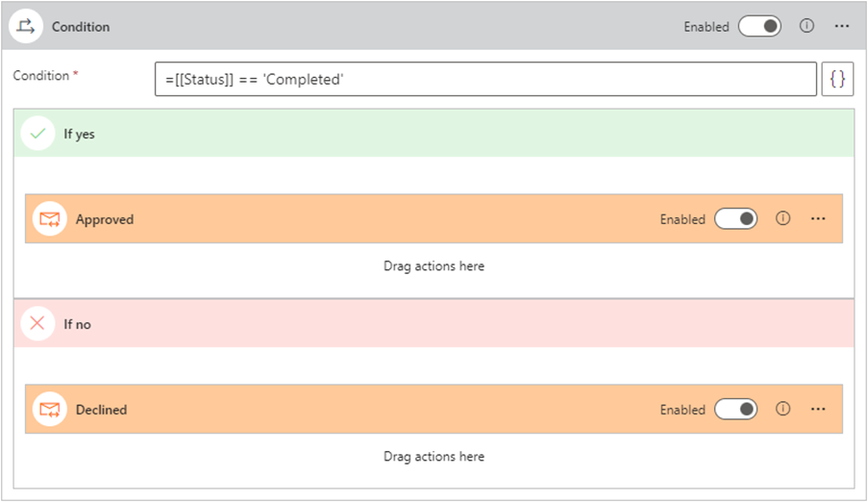Show info for the Approved action
Screen dimensions: 868x502
[782, 219]
